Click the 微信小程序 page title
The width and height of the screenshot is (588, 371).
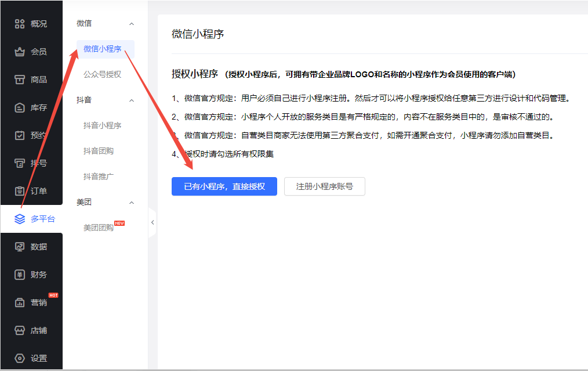click(198, 34)
